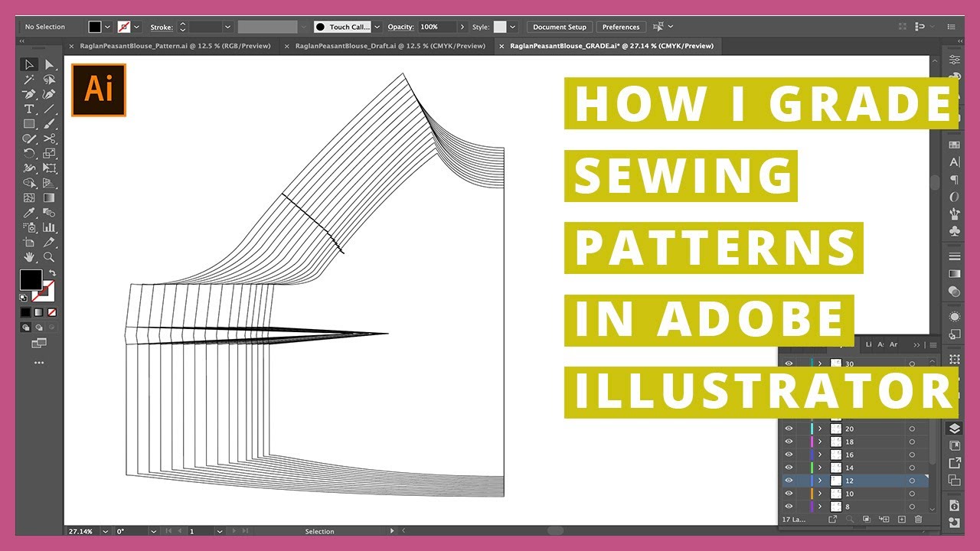Image resolution: width=980 pixels, height=551 pixels.
Task: Select the Perspective Grid tool
Action: tap(49, 183)
